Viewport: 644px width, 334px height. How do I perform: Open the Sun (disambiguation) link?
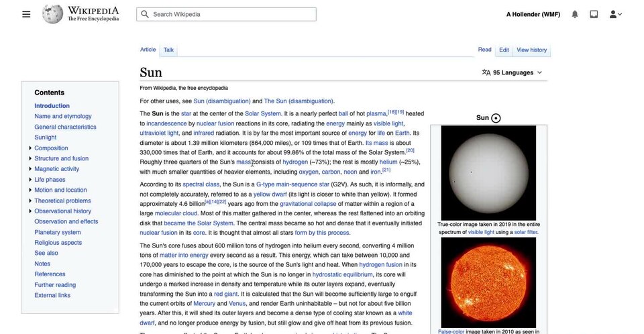(x=222, y=101)
